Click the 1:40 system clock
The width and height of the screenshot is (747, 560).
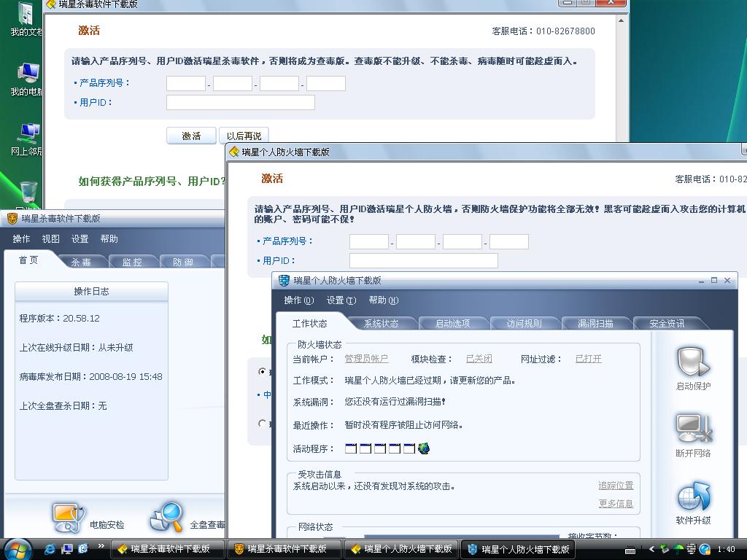pos(726,550)
